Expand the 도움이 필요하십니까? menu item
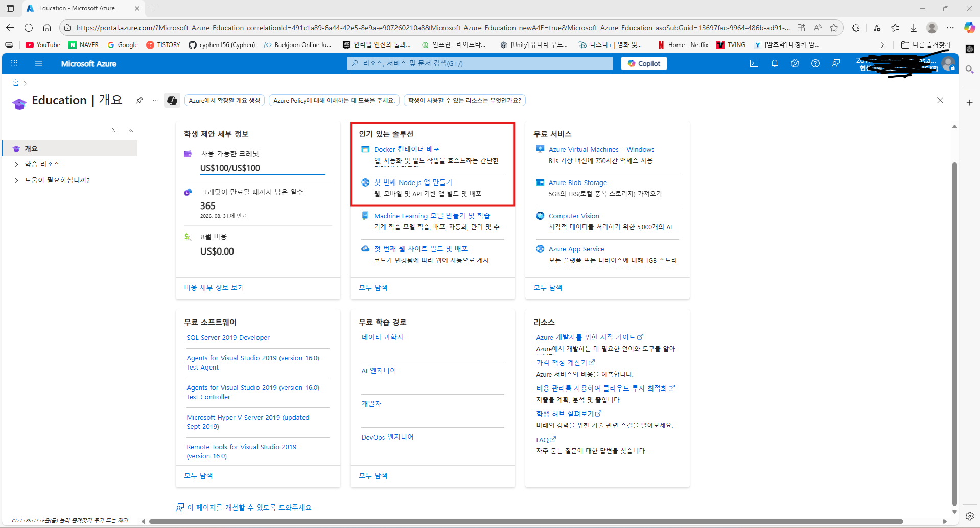 pyautogui.click(x=16, y=180)
